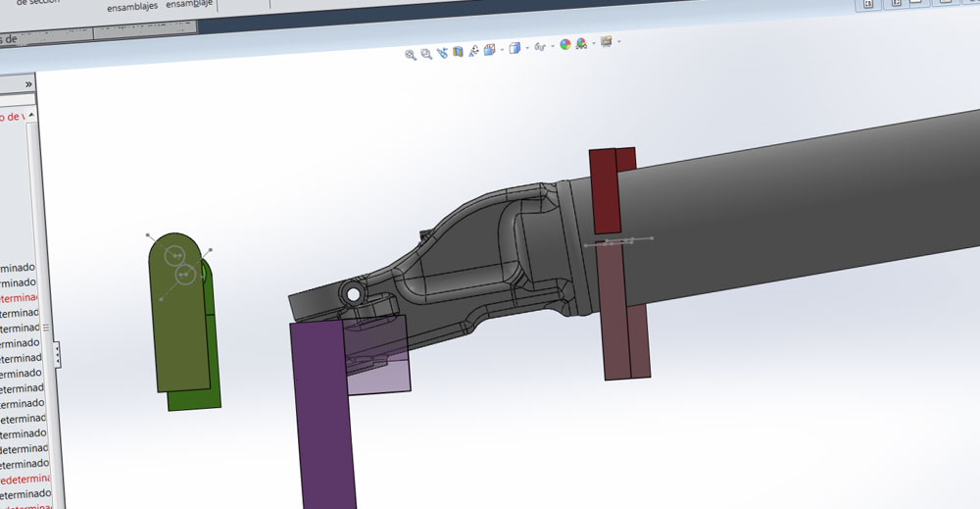Toggle the Hide/Show Items glasses icon
The height and width of the screenshot is (509, 980).
click(540, 47)
